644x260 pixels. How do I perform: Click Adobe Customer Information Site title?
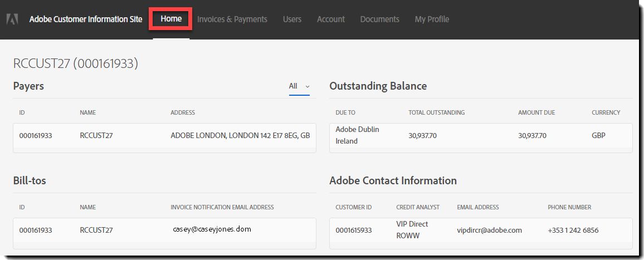(x=86, y=19)
